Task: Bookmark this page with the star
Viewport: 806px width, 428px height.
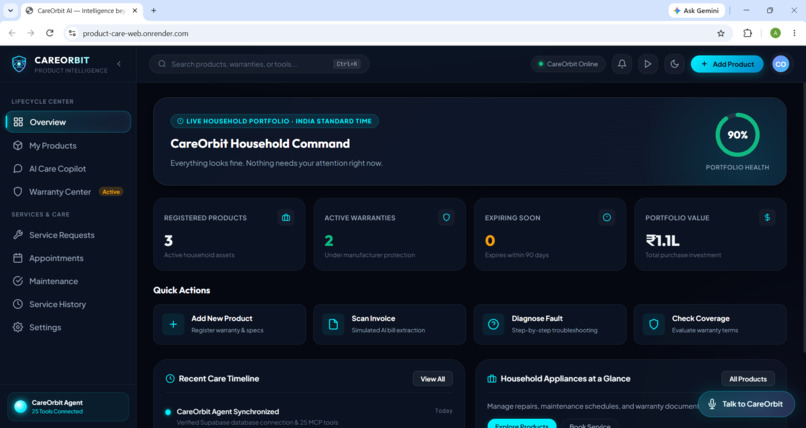Action: 721,33
